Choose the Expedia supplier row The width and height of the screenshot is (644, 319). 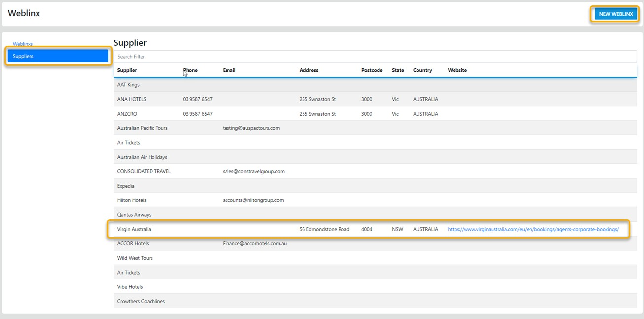126,186
